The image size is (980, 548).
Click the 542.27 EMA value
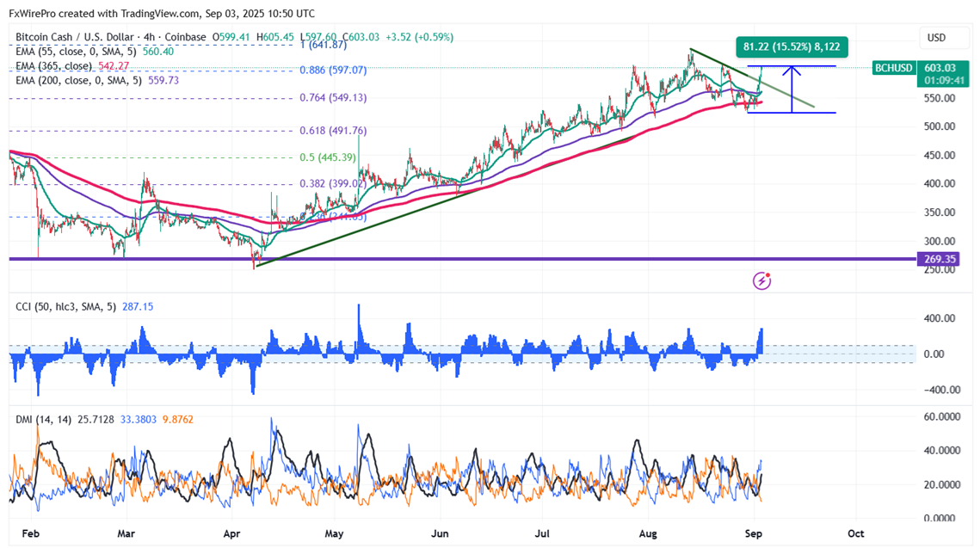(x=114, y=65)
